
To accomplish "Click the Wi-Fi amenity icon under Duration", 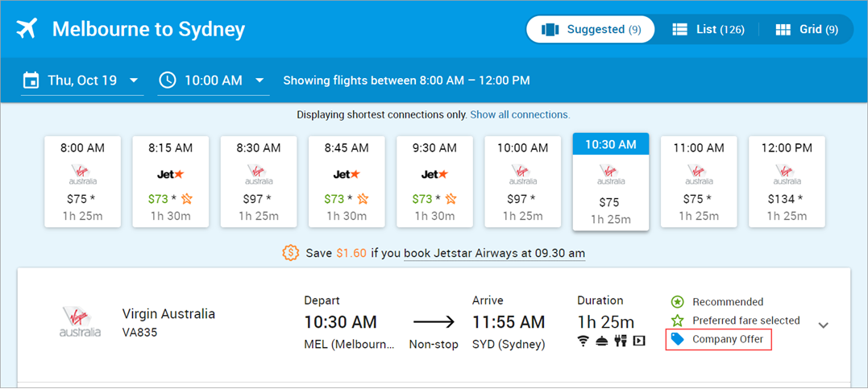I will tap(584, 341).
